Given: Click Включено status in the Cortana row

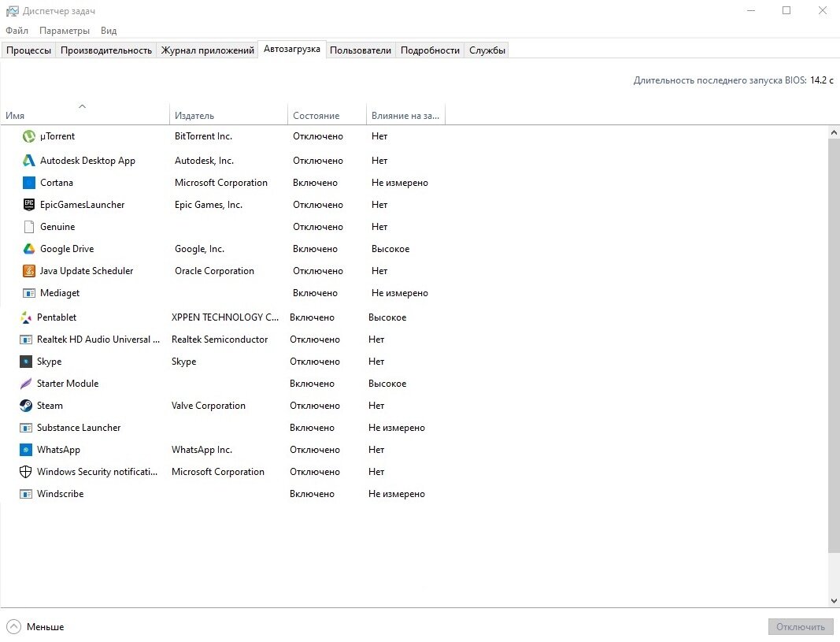Looking at the screenshot, I should (x=315, y=183).
